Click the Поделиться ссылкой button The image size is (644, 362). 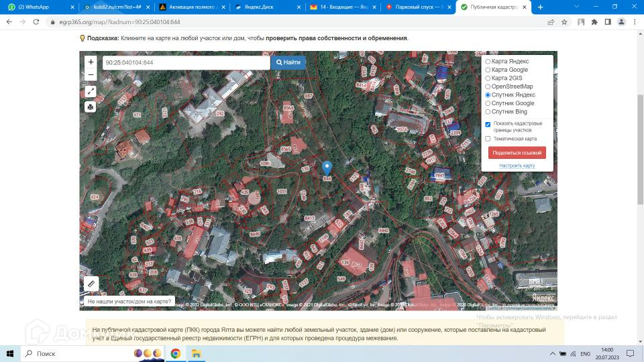tap(517, 153)
